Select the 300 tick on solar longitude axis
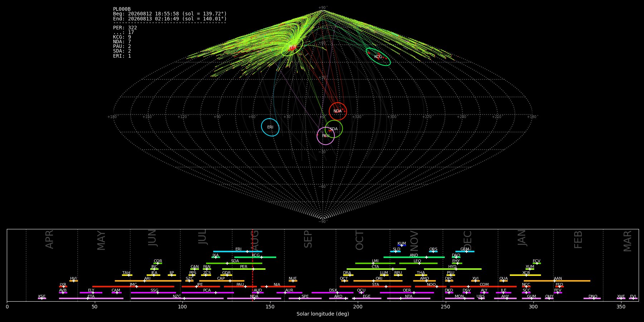Screen dimensions: 644x322 point(533,307)
